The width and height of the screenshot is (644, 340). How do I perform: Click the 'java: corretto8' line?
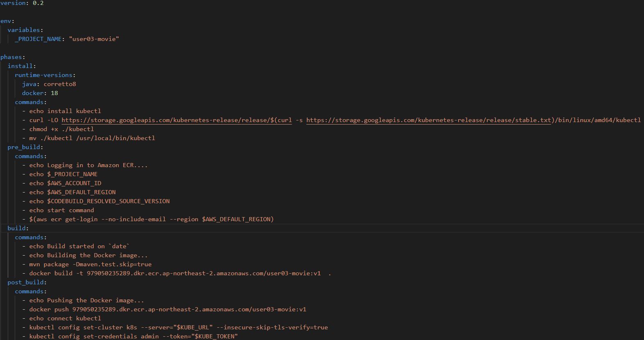(x=49, y=84)
